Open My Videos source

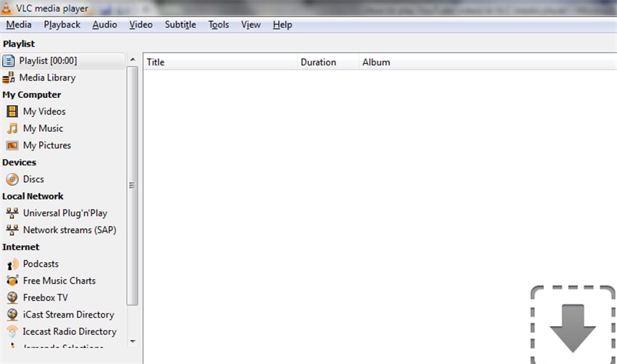tap(44, 112)
